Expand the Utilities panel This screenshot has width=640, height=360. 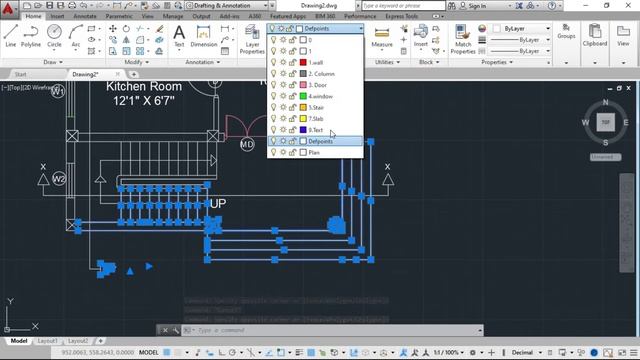pyautogui.click(x=387, y=62)
